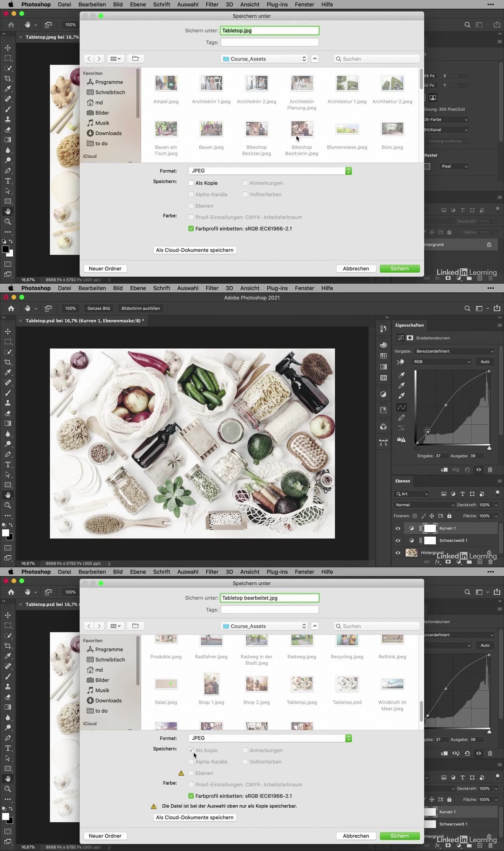504x851 pixels.
Task: Activate the on-image targeted adjustment hand tool
Action: (400, 362)
